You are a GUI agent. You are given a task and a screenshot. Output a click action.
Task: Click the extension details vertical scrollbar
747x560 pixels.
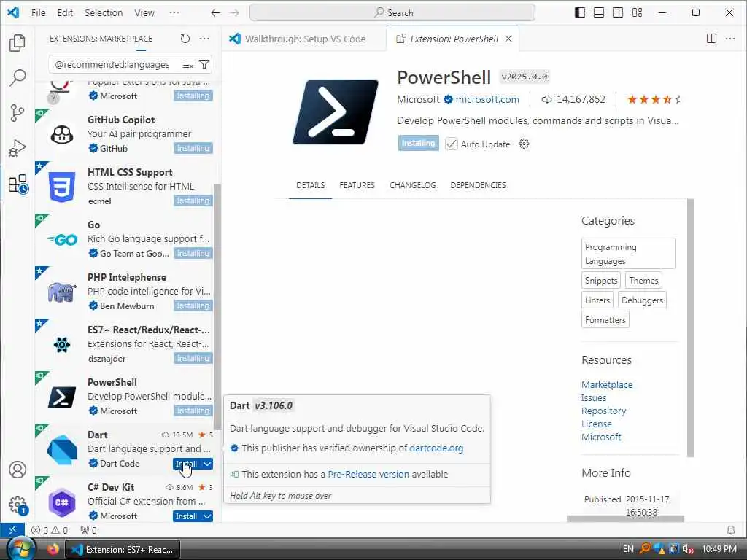click(x=690, y=328)
